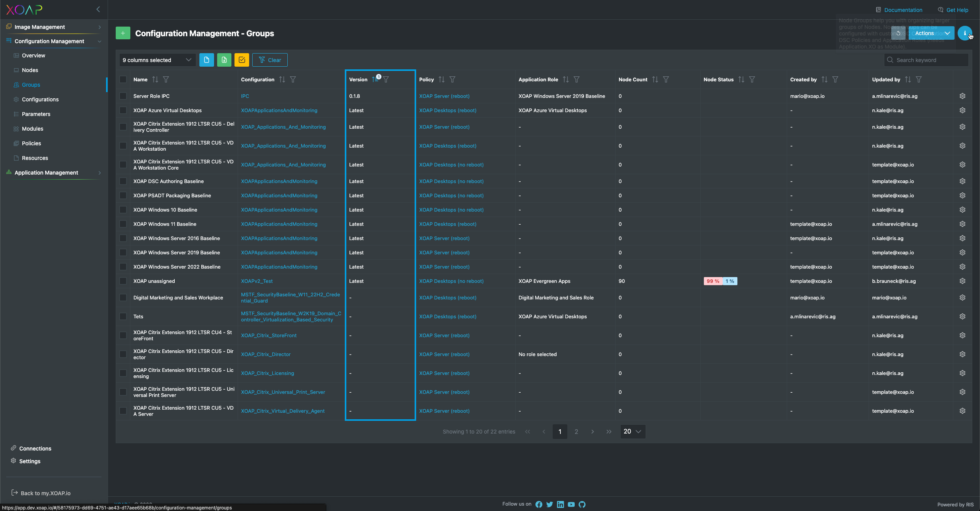Open the XOAPv2_Test configuration link
Image resolution: width=980 pixels, height=511 pixels.
[256, 281]
